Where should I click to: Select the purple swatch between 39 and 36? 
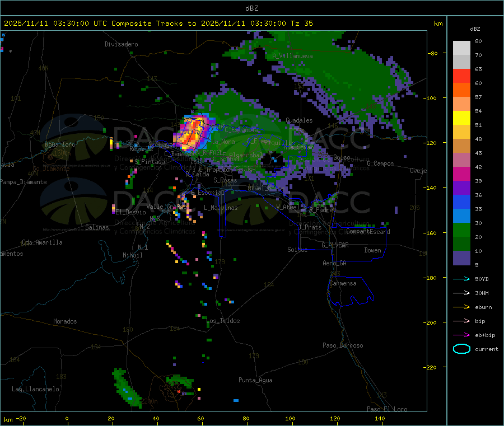point(461,188)
